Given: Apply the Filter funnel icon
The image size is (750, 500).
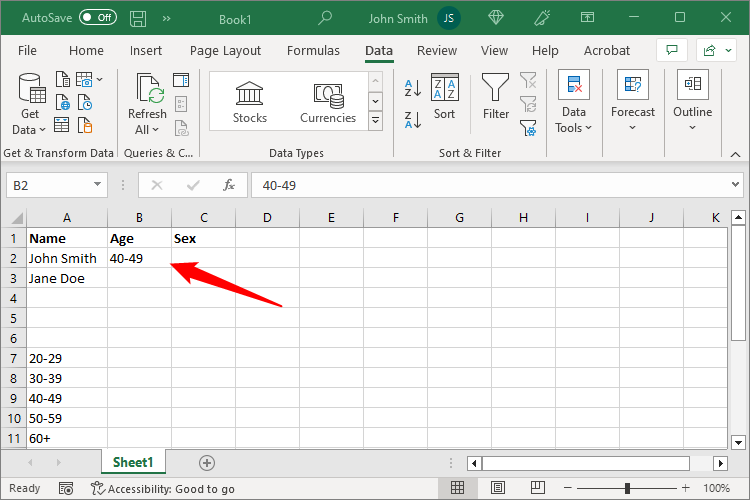Looking at the screenshot, I should (496, 97).
